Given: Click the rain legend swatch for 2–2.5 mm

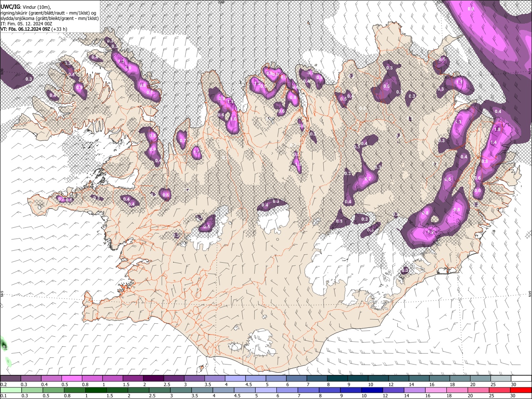Looking at the screenshot, I should click(138, 390).
